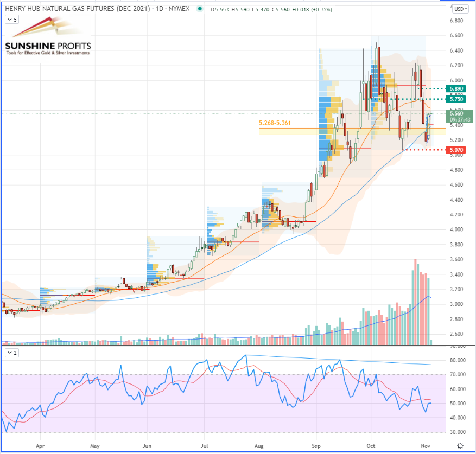This screenshot has width=476, height=454.
Task: Click the Nov label on time axis
Action: tap(426, 446)
